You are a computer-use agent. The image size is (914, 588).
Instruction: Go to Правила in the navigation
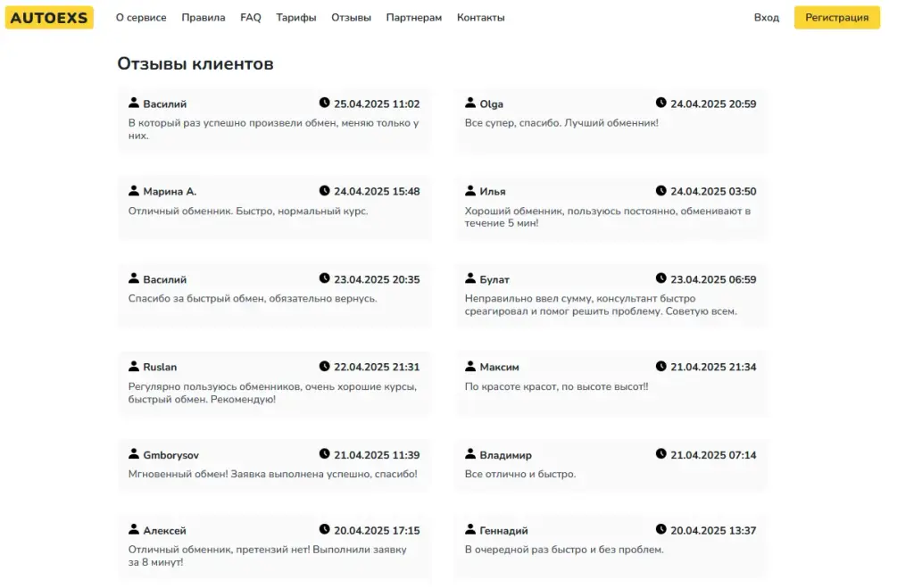[203, 18]
